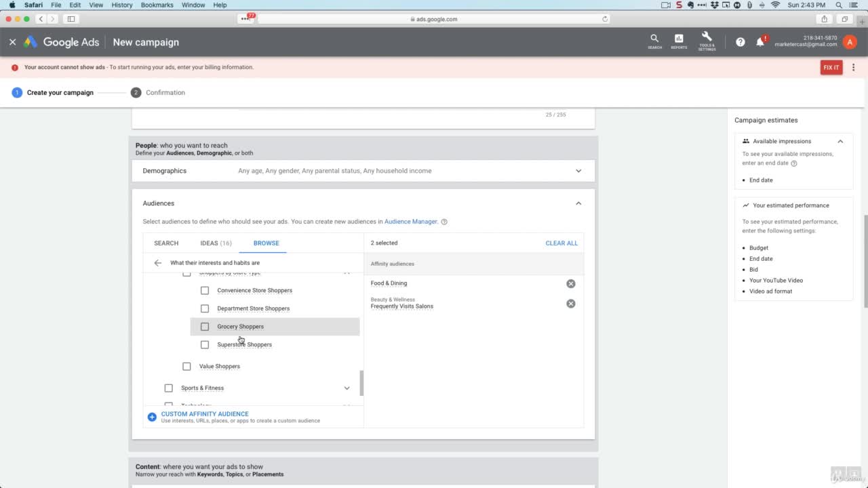This screenshot has width=868, height=488.
Task: Open the Apple menu
Action: [x=12, y=5]
